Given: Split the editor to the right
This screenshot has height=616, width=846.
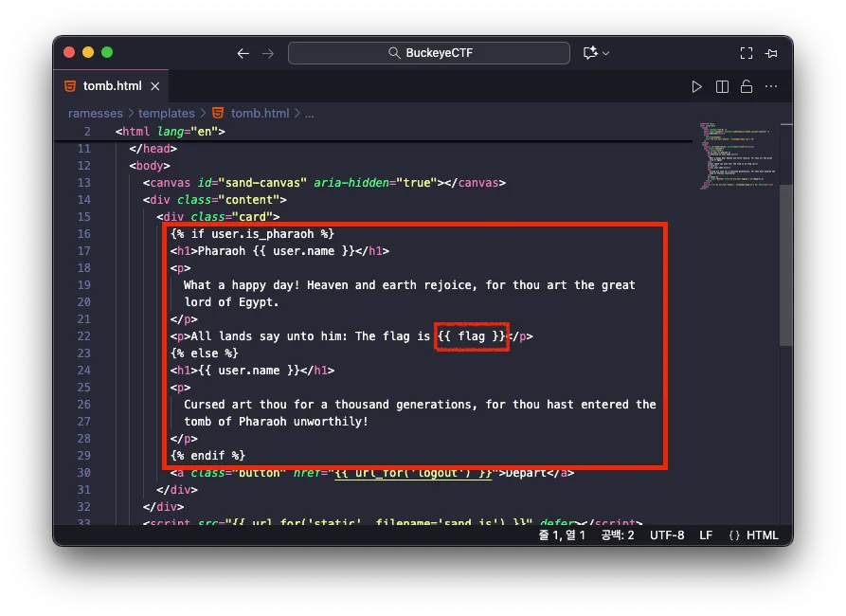Looking at the screenshot, I should point(722,86).
